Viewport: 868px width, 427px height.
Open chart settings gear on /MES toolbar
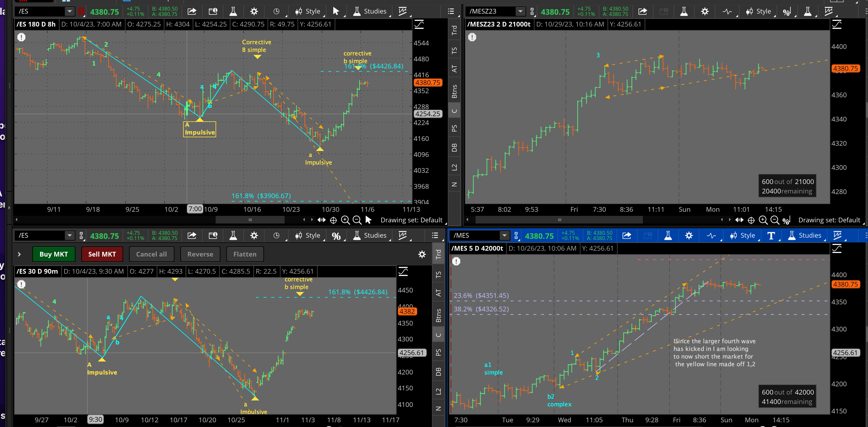[x=689, y=236]
